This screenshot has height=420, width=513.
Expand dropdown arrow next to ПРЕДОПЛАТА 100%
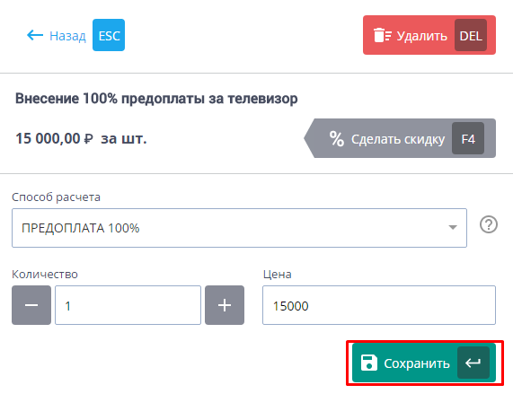[x=453, y=227]
